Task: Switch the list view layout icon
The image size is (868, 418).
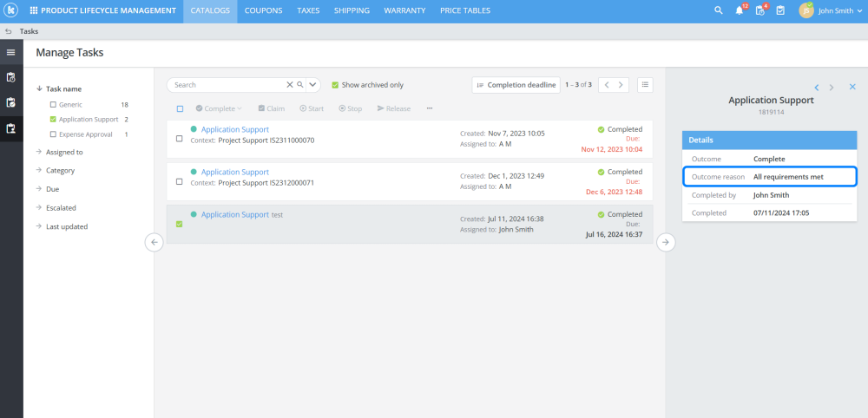Action: click(645, 85)
